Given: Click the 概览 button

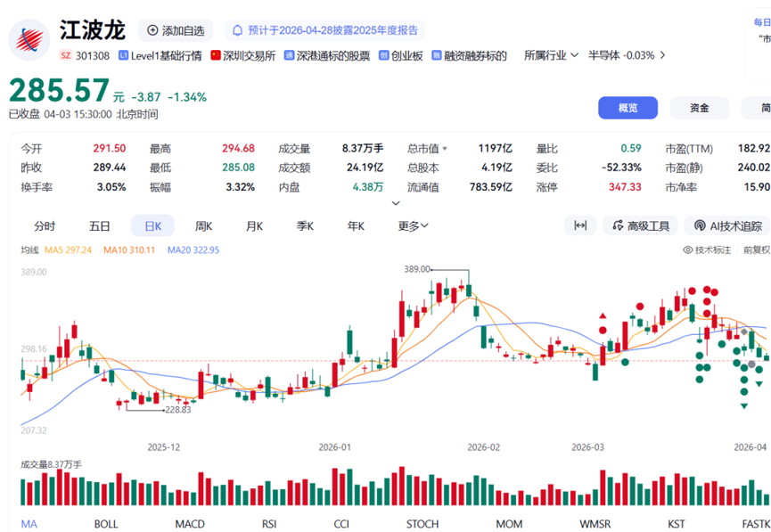Looking at the screenshot, I should tap(627, 108).
